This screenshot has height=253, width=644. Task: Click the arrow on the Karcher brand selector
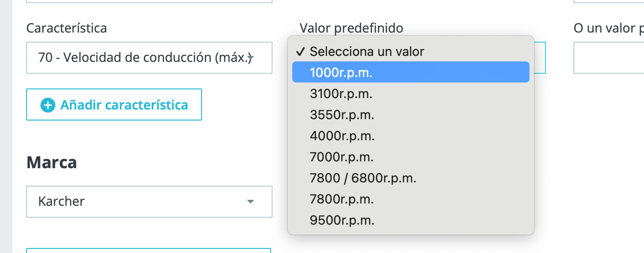[250, 201]
